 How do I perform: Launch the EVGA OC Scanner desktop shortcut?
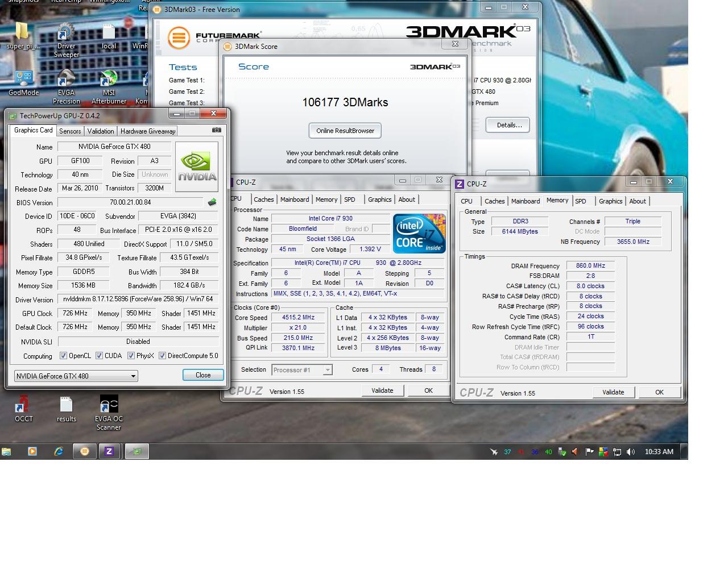109,413
